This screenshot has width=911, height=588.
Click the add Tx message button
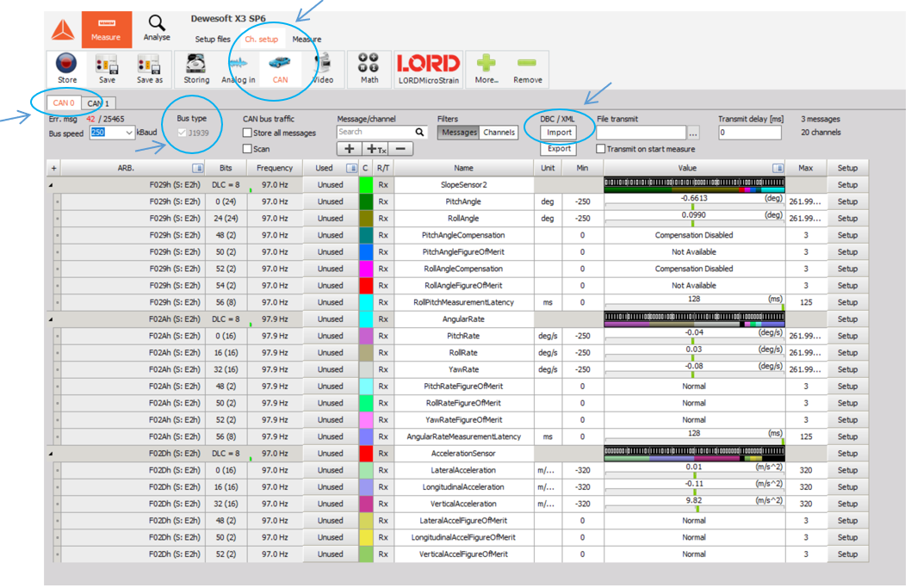pos(375,149)
